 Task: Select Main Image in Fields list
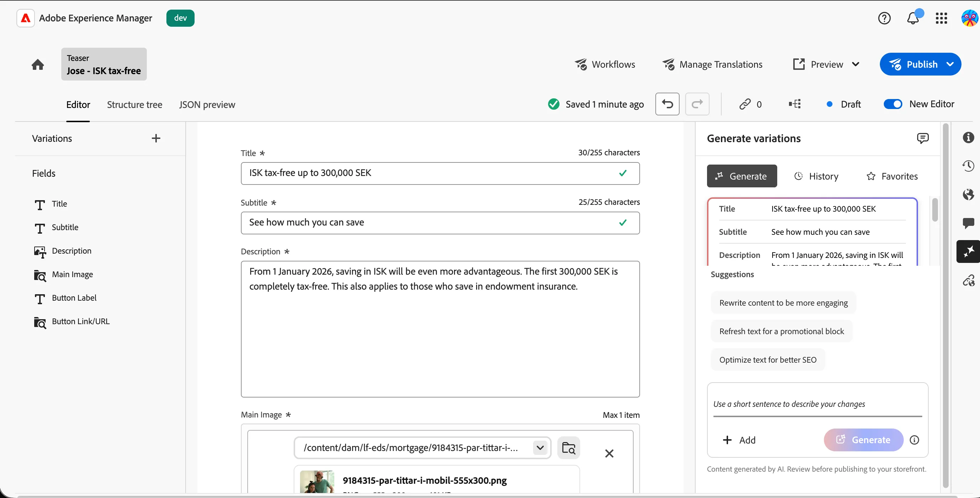tap(63, 275)
